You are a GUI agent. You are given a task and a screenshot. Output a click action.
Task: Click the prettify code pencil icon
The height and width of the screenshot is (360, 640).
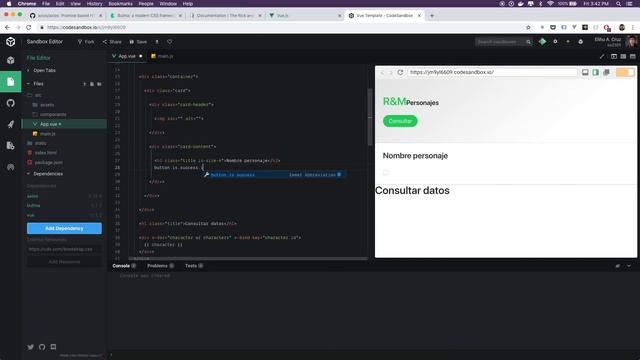(602, 56)
